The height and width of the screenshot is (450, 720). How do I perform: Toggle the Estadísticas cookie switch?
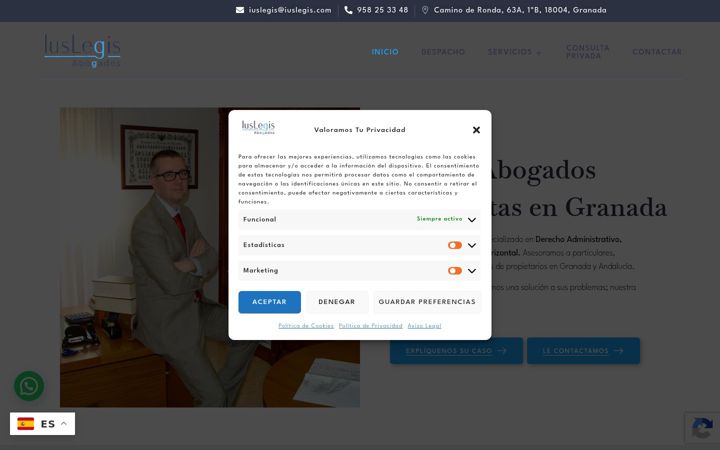point(455,245)
